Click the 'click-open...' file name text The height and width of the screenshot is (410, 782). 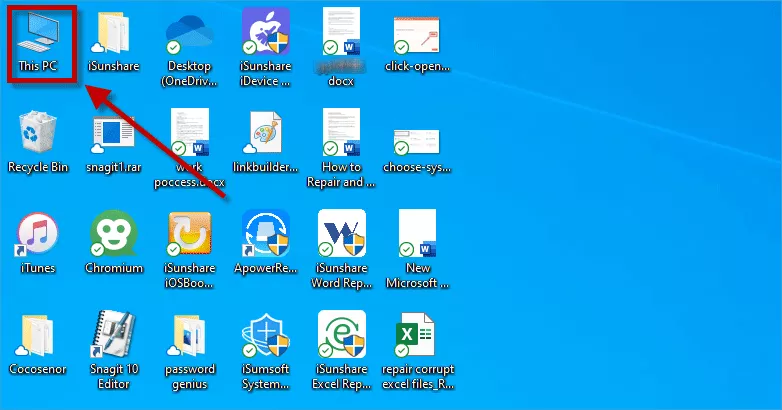coord(417,66)
